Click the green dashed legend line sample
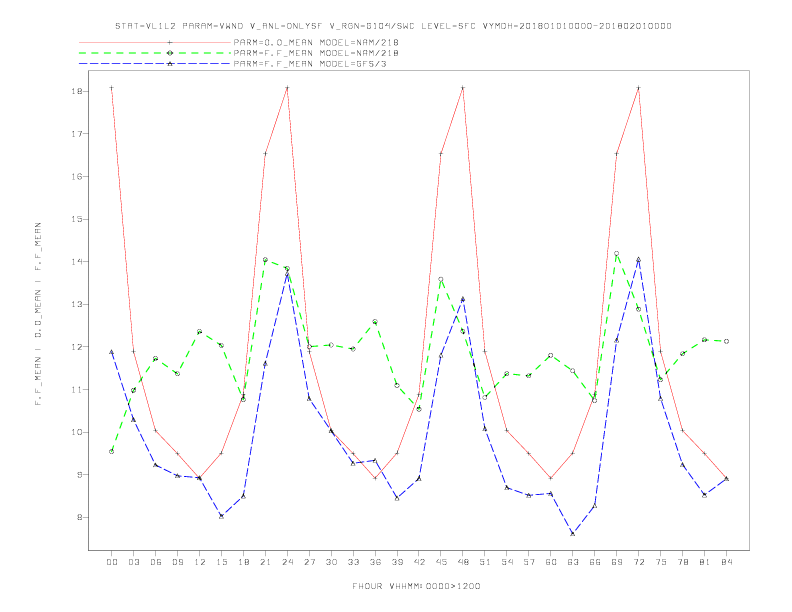This screenshot has height=612, width=792. (155, 53)
